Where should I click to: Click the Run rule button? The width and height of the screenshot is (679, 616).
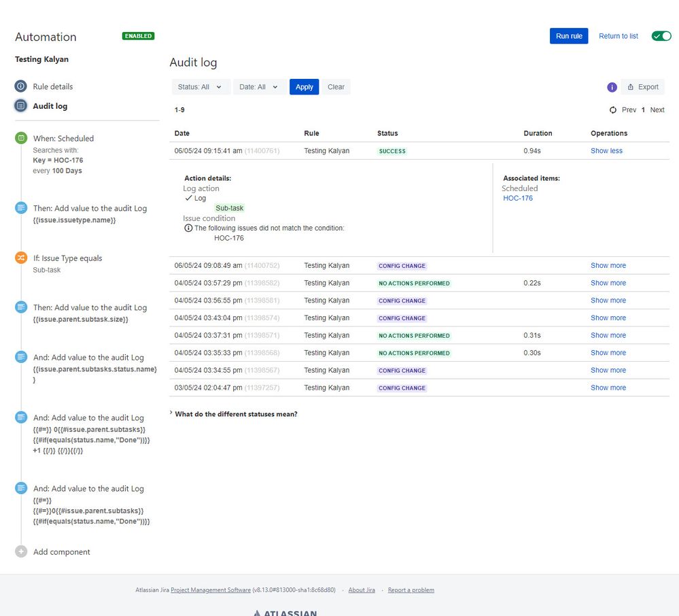569,36
